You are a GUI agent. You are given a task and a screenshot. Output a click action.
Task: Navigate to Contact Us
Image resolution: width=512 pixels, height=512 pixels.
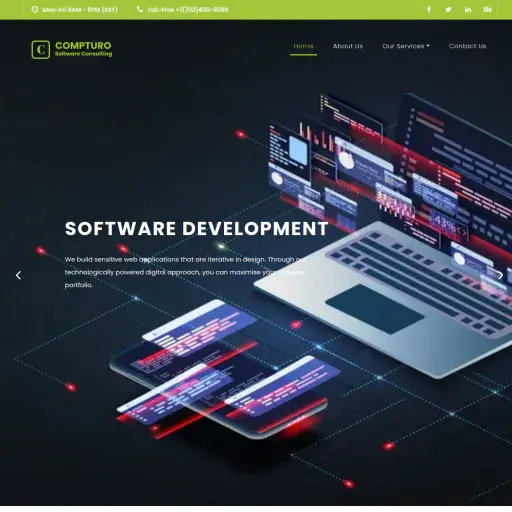click(467, 46)
